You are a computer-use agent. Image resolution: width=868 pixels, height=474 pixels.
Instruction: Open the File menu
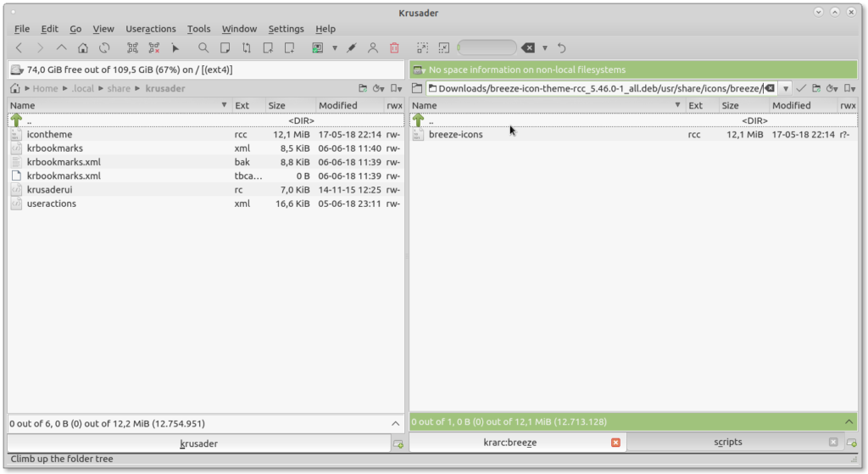[x=22, y=29]
